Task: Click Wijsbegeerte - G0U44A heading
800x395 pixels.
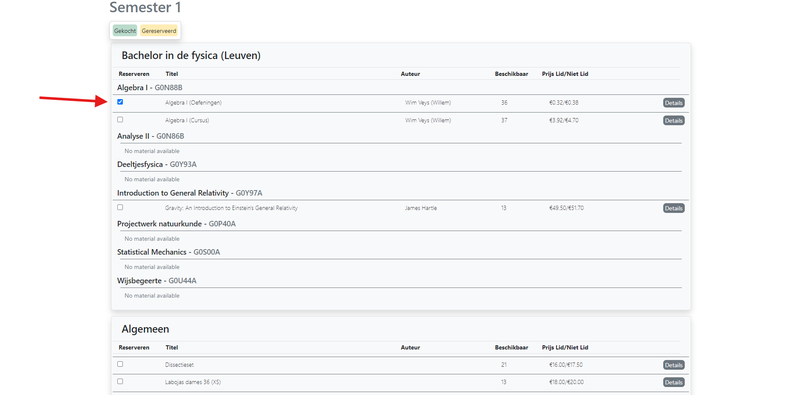Action: click(x=157, y=281)
